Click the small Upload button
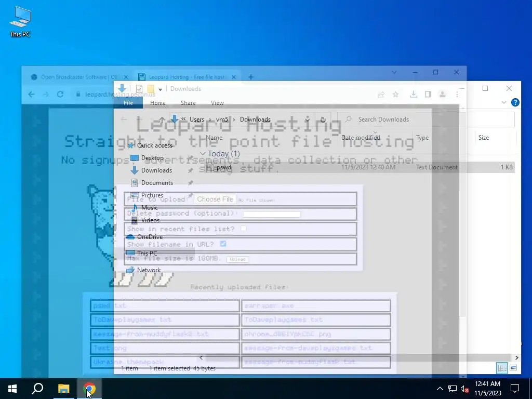Viewport: 532px width, 399px height. point(237,259)
